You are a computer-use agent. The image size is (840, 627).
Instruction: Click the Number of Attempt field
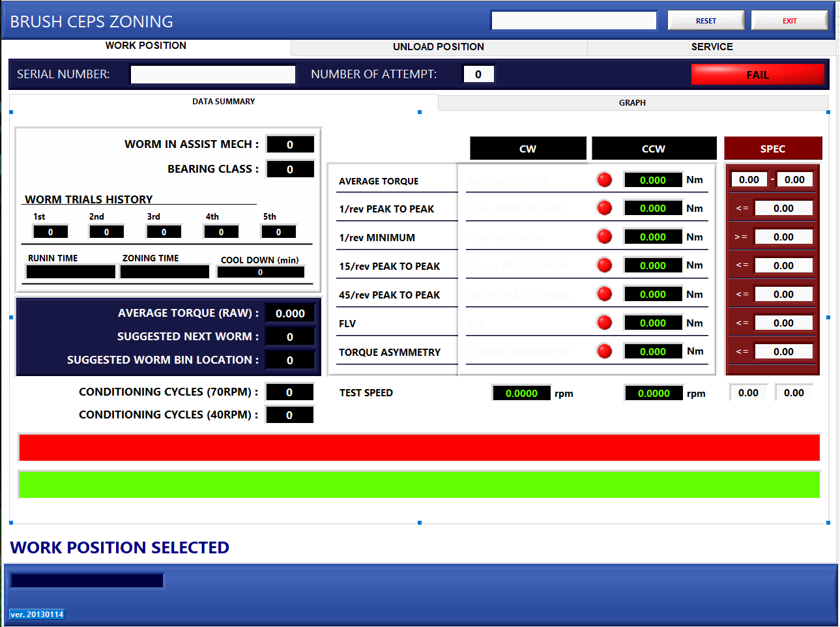coord(478,74)
